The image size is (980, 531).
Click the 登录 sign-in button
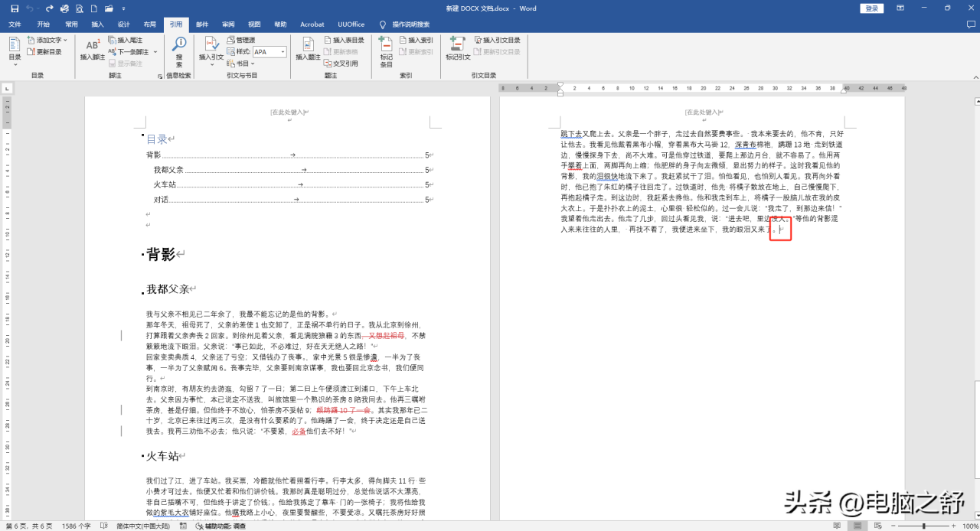point(871,8)
